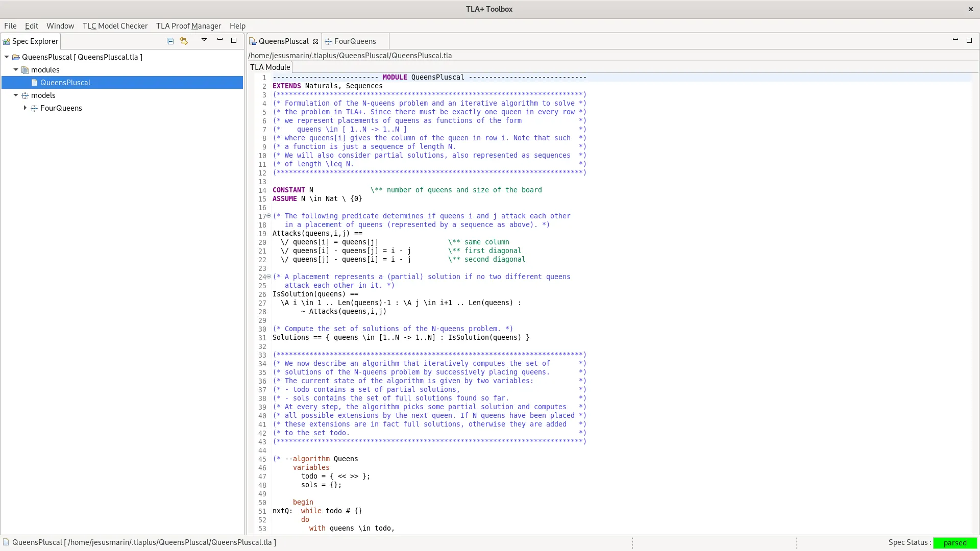Click the status bar file icon
The image size is (980, 551).
click(6, 542)
